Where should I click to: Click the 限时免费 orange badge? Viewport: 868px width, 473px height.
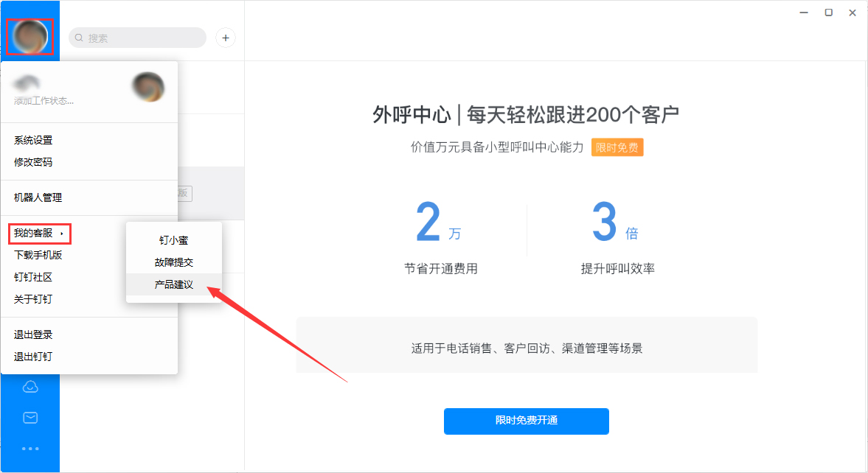617,147
